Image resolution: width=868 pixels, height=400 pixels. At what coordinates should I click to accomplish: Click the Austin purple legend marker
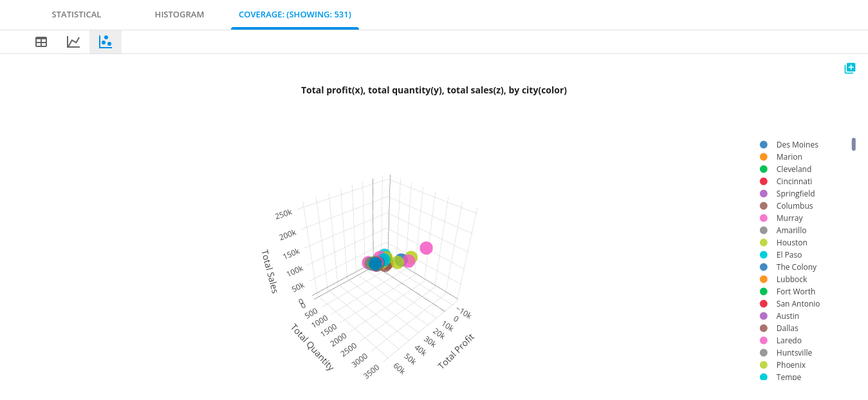point(764,316)
